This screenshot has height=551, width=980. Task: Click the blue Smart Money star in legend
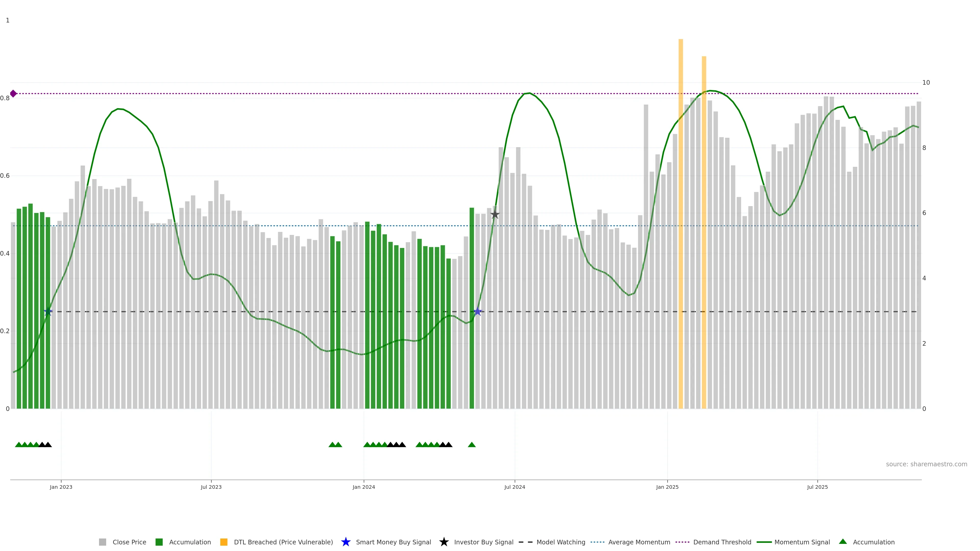point(346,542)
